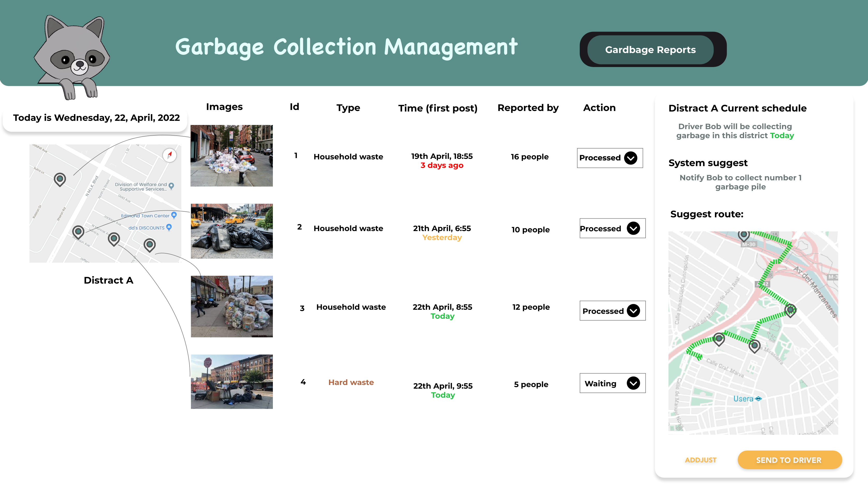Image resolution: width=868 pixels, height=488 pixels.
Task: Open the action dropdown for report 1
Action: pos(631,158)
